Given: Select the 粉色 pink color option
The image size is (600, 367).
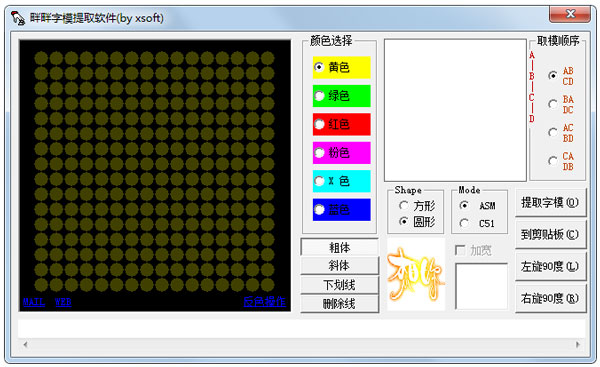Looking at the screenshot, I should point(341,153).
